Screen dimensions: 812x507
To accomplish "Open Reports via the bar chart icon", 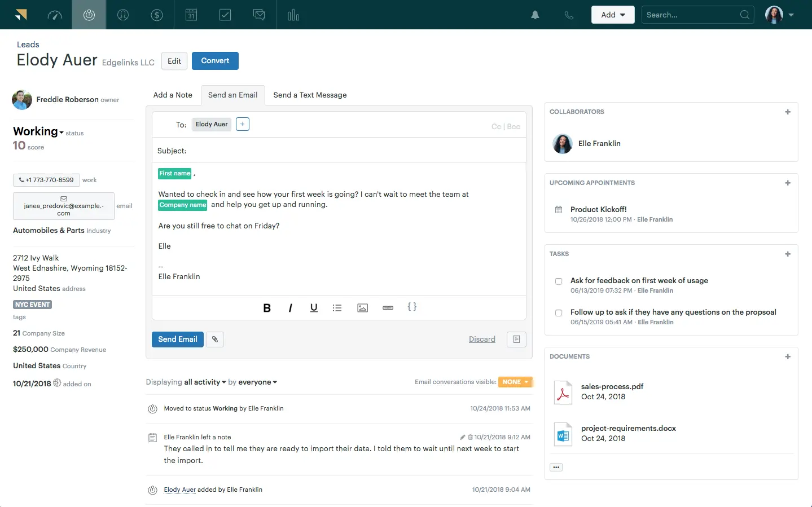I will (292, 15).
